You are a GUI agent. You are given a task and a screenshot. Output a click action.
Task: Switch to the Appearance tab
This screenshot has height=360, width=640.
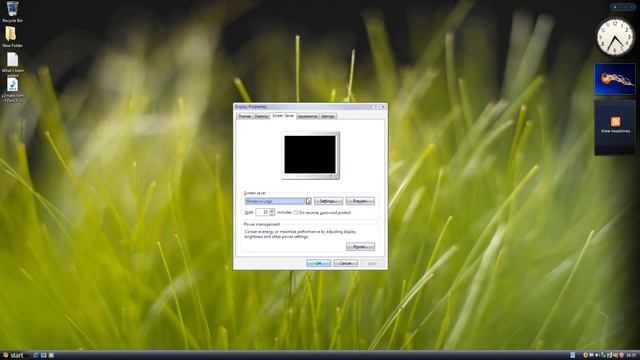point(307,116)
